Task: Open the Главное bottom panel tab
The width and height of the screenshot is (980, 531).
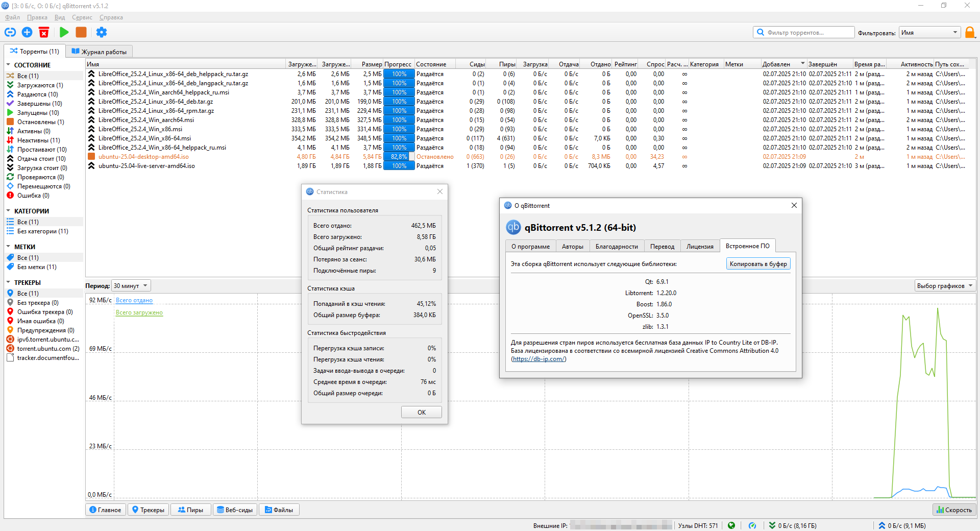Action: coord(106,510)
